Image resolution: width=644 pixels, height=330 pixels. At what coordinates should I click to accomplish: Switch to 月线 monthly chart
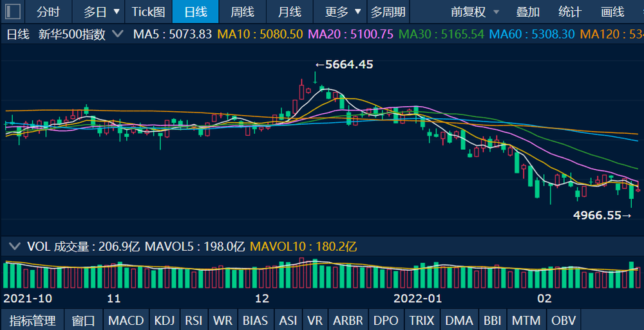pos(289,12)
